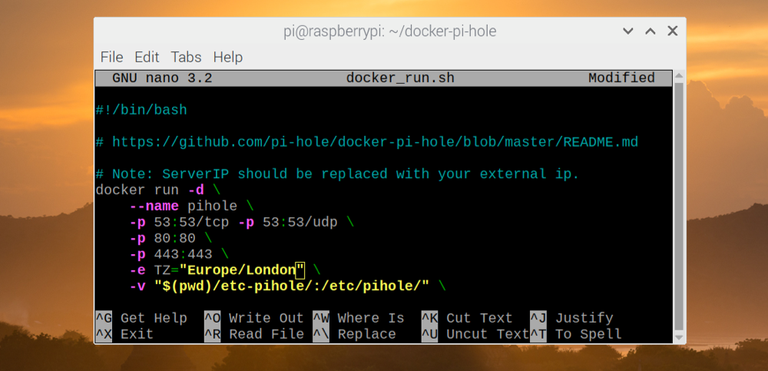Image resolution: width=768 pixels, height=371 pixels.
Task: Close the terminal window with X
Action: click(x=672, y=31)
